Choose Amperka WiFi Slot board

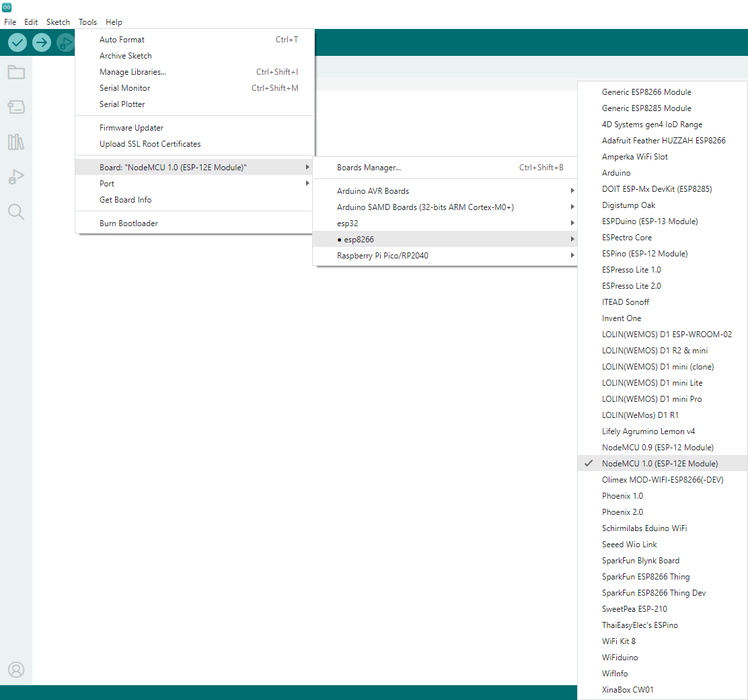click(663, 157)
